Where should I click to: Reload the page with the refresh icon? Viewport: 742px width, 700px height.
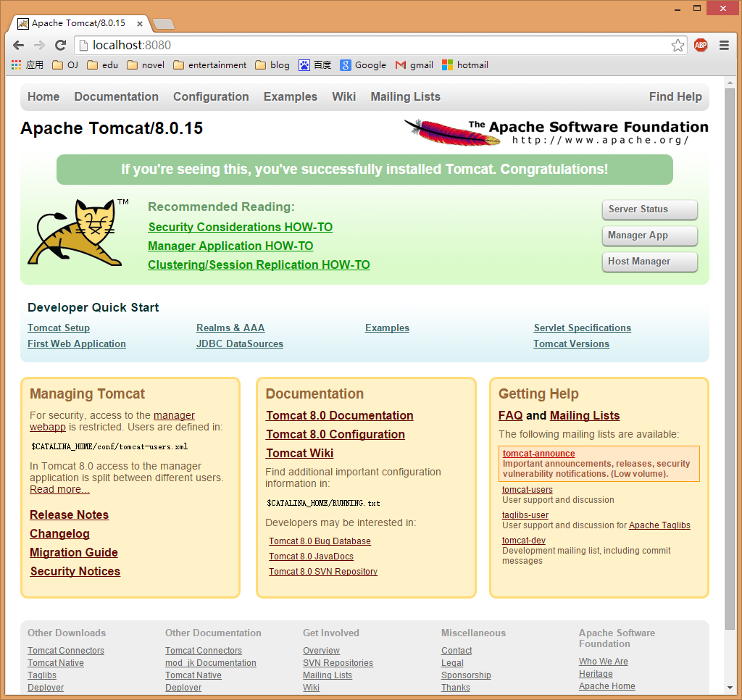[60, 46]
